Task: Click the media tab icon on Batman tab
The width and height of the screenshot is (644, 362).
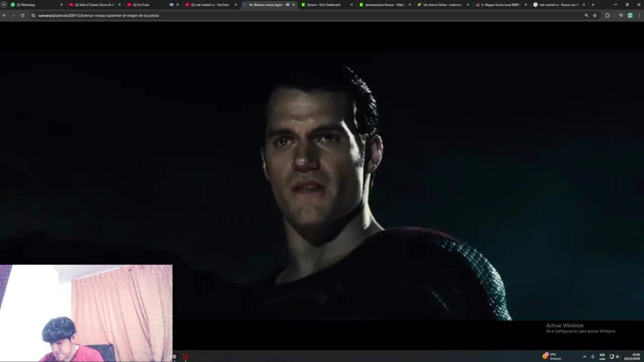Action: coord(288,5)
